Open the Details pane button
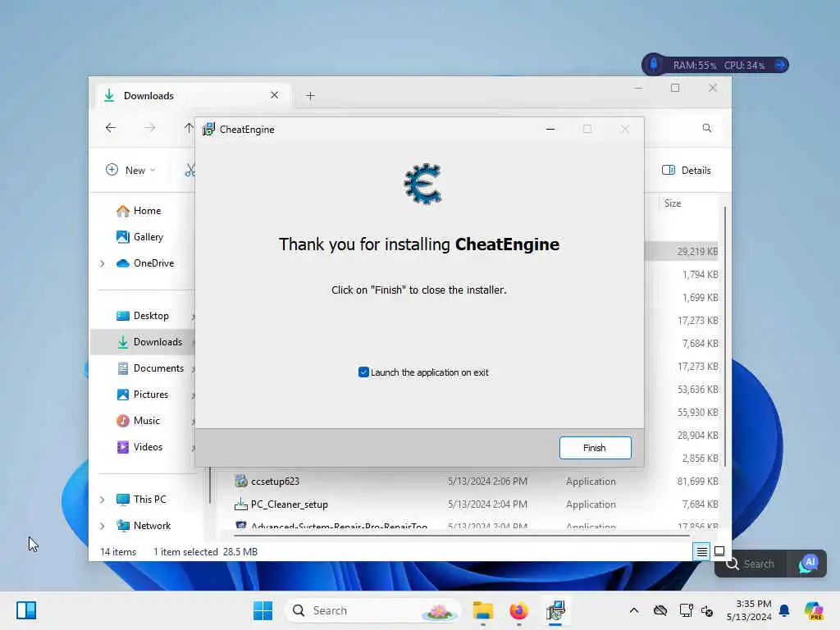This screenshot has width=840, height=630. point(687,170)
